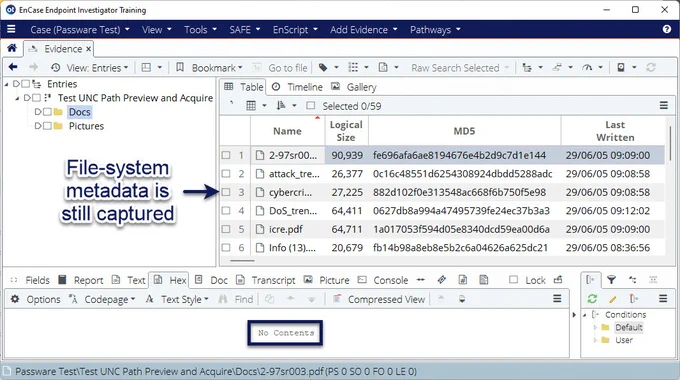The height and width of the screenshot is (380, 680).
Task: Check the box for Info (13) row
Action: (226, 248)
